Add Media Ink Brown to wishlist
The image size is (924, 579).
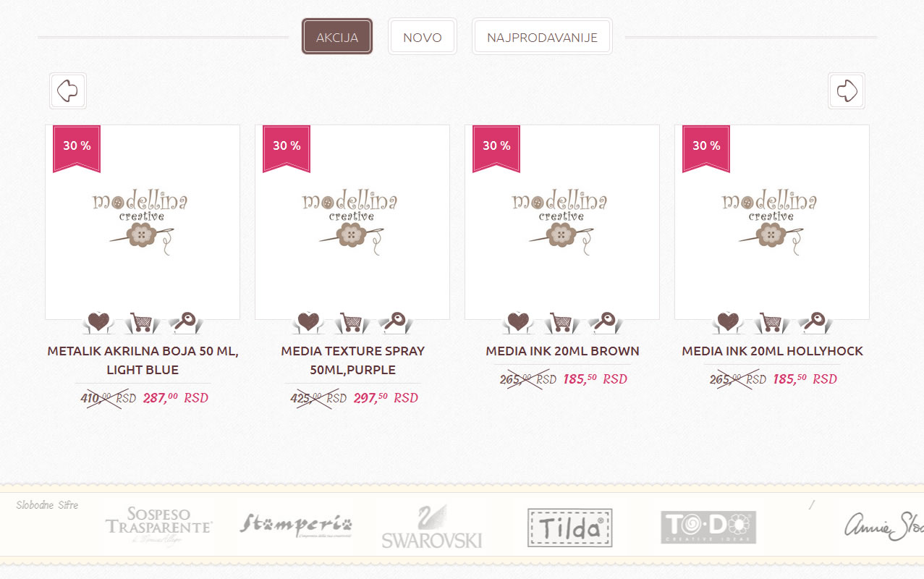tap(519, 322)
